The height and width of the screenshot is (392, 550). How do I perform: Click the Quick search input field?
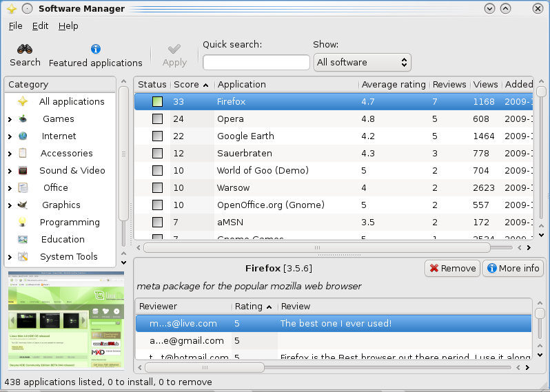tap(256, 63)
